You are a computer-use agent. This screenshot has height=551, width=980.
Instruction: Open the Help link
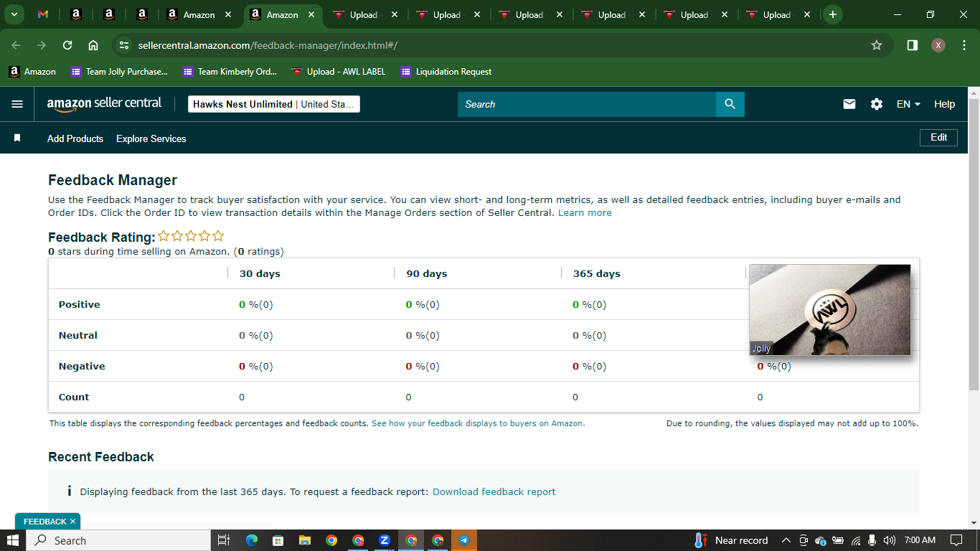click(x=944, y=104)
